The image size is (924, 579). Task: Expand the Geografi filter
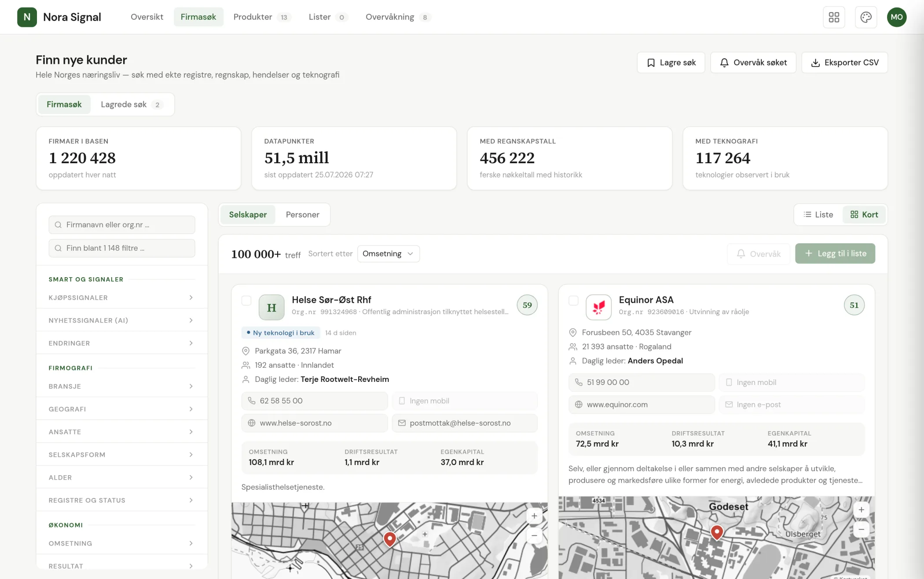point(122,409)
